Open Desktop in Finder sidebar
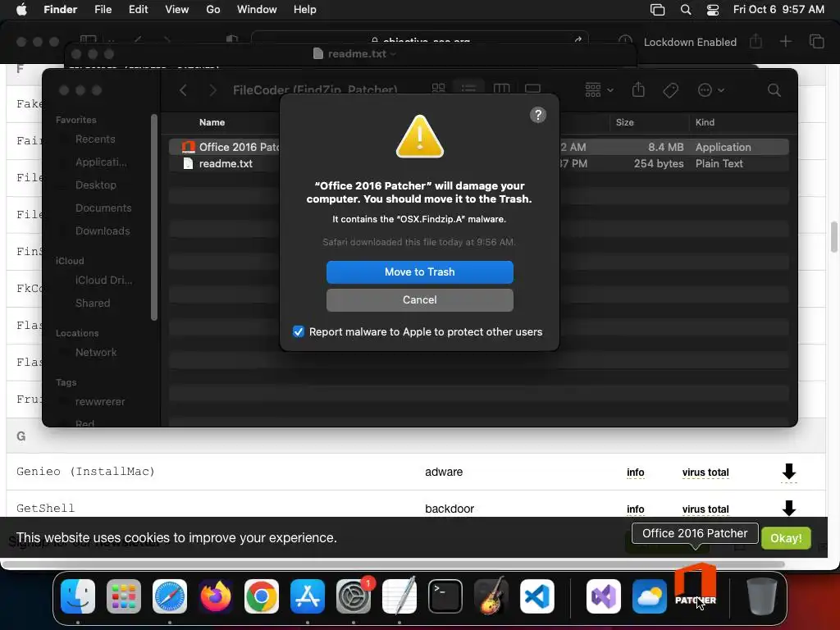 point(95,185)
